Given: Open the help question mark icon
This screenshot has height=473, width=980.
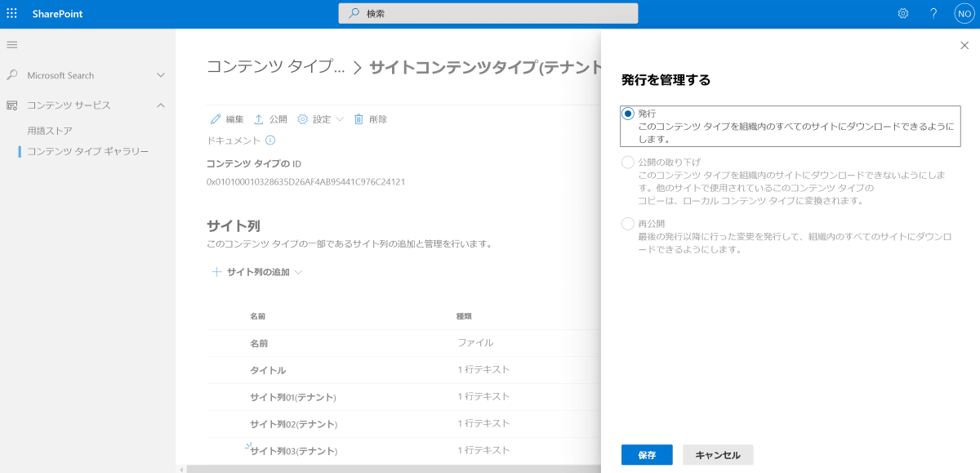Looking at the screenshot, I should (x=933, y=14).
